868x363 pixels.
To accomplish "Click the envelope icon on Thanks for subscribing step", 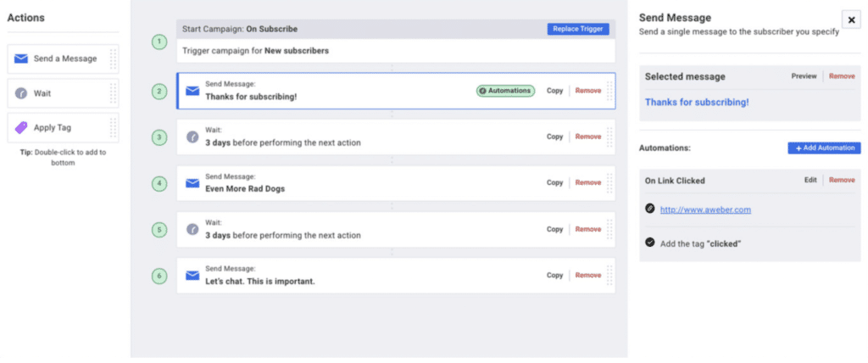I will point(192,91).
